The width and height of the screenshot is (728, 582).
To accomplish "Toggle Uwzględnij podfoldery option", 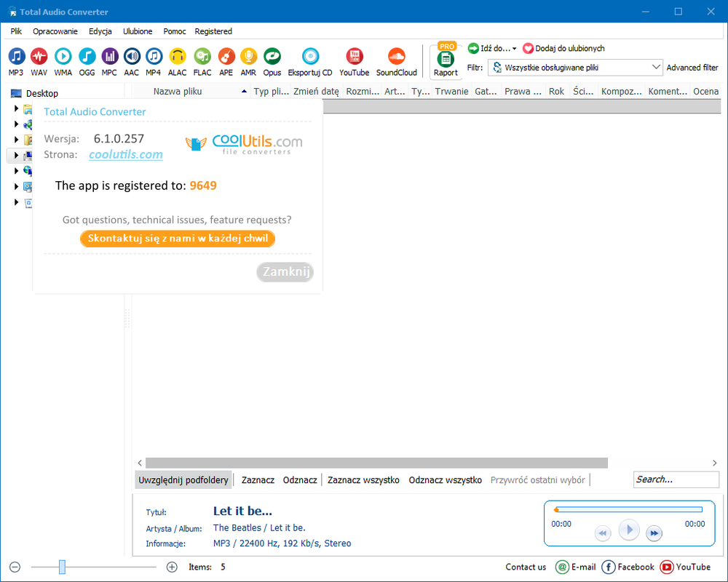I will [183, 480].
